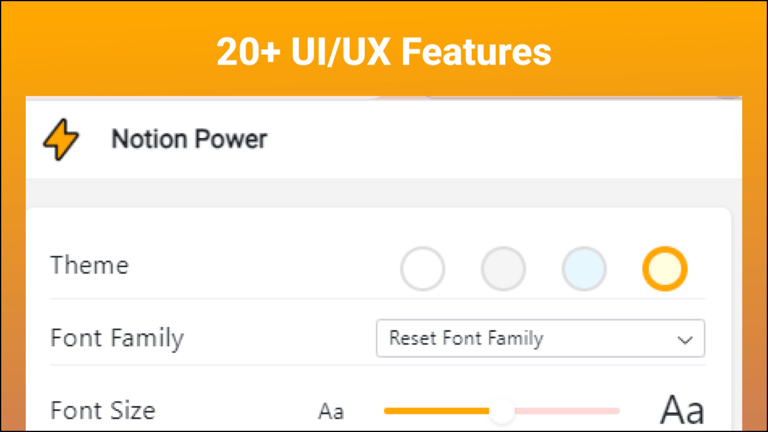Click the small Aa font size icon

point(331,411)
